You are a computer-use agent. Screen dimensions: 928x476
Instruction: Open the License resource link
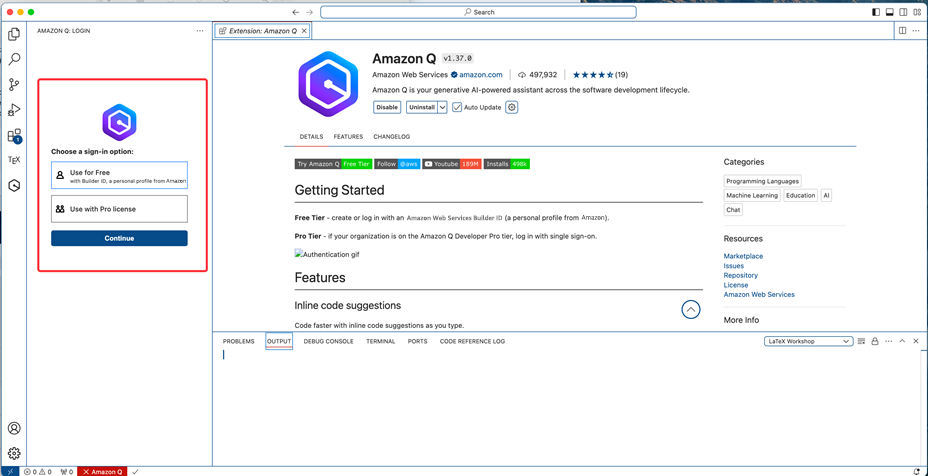[736, 285]
